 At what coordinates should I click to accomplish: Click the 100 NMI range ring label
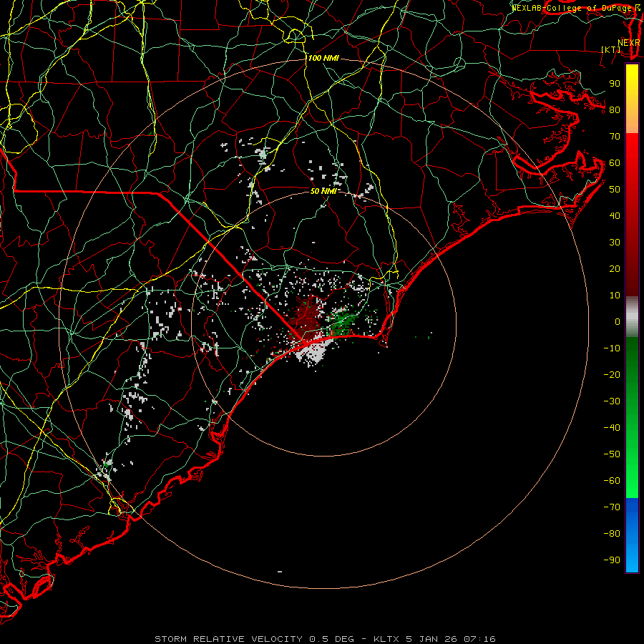click(323, 59)
